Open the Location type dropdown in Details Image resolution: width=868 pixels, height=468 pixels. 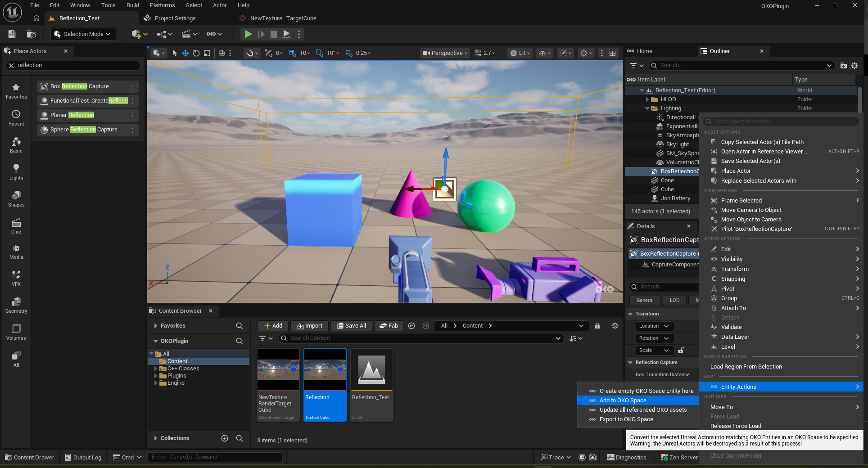[654, 326]
